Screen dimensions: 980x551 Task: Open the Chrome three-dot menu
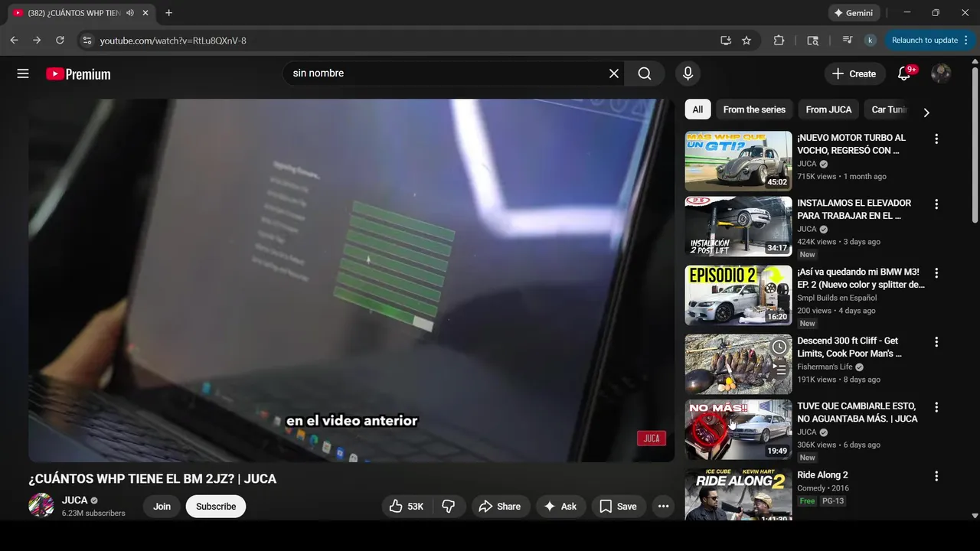click(965, 41)
